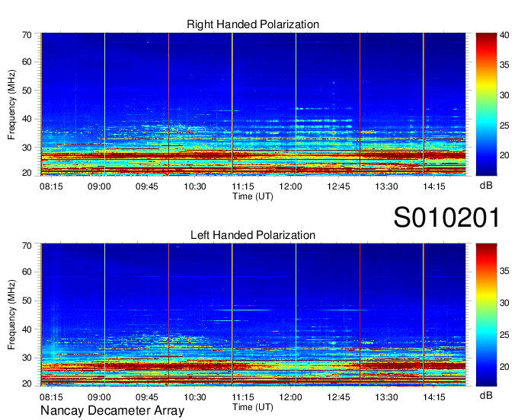Click the 40 frequency tick on Left Handed plot

click(x=27, y=329)
